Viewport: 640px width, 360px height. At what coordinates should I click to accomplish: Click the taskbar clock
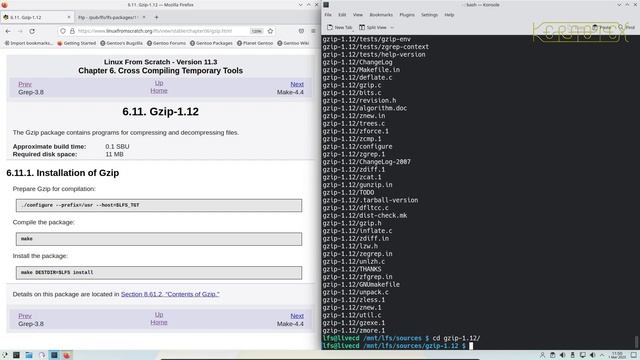click(617, 355)
